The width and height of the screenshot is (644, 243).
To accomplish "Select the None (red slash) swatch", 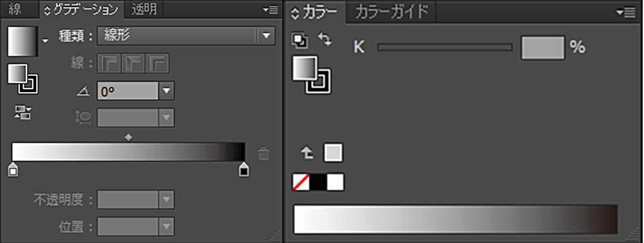I will [301, 183].
